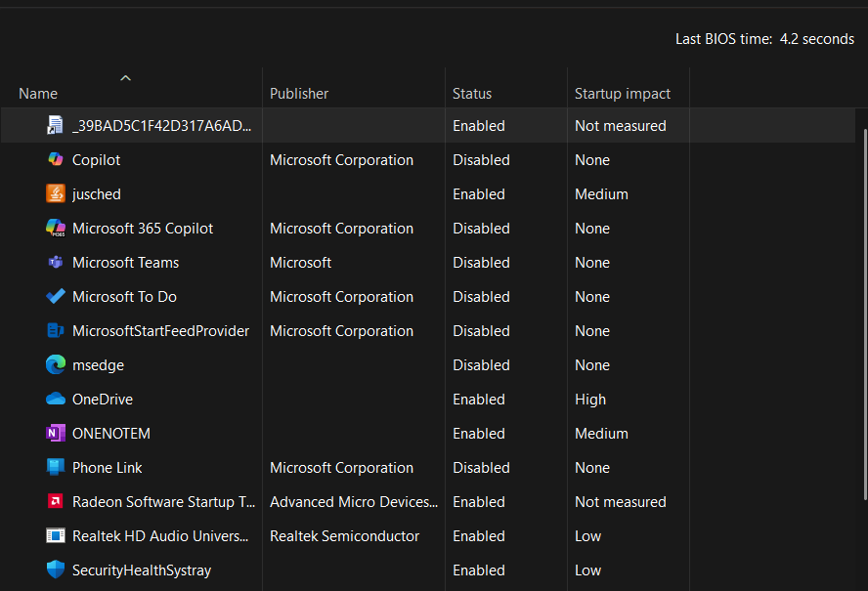Click the Microsoft 365 Copilot icon
868x591 pixels.
click(56, 228)
